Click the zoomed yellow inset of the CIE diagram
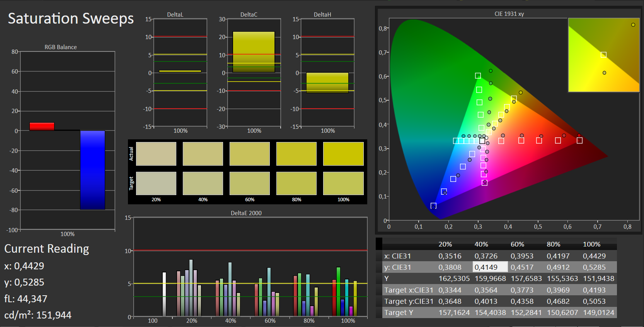 pyautogui.click(x=604, y=55)
